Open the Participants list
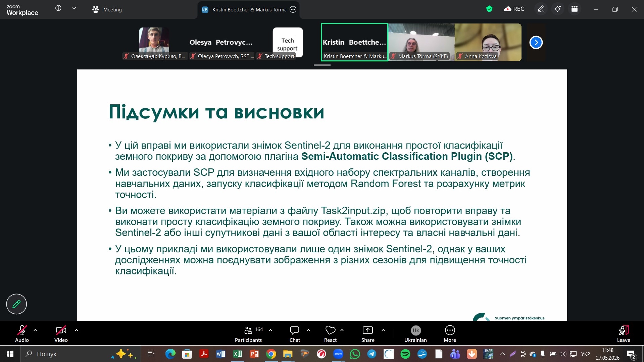The width and height of the screenshot is (644, 362). click(x=248, y=334)
